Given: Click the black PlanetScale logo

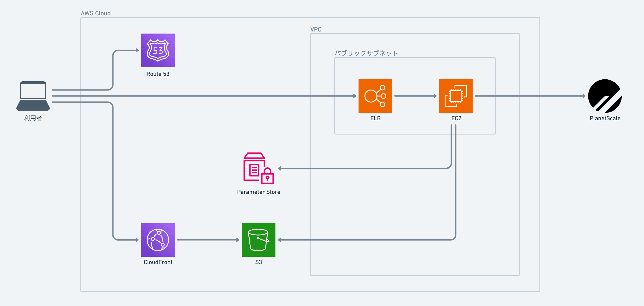Looking at the screenshot, I should pyautogui.click(x=605, y=96).
